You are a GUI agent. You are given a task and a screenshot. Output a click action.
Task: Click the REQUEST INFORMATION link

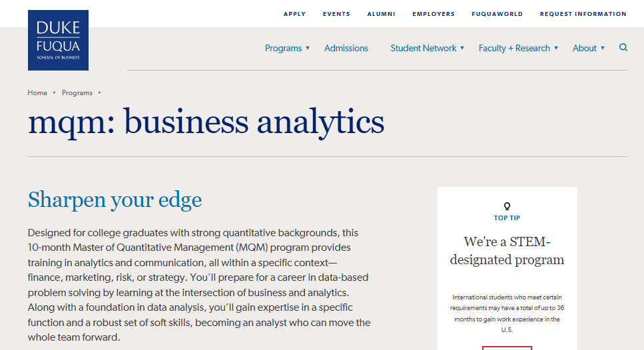[583, 14]
